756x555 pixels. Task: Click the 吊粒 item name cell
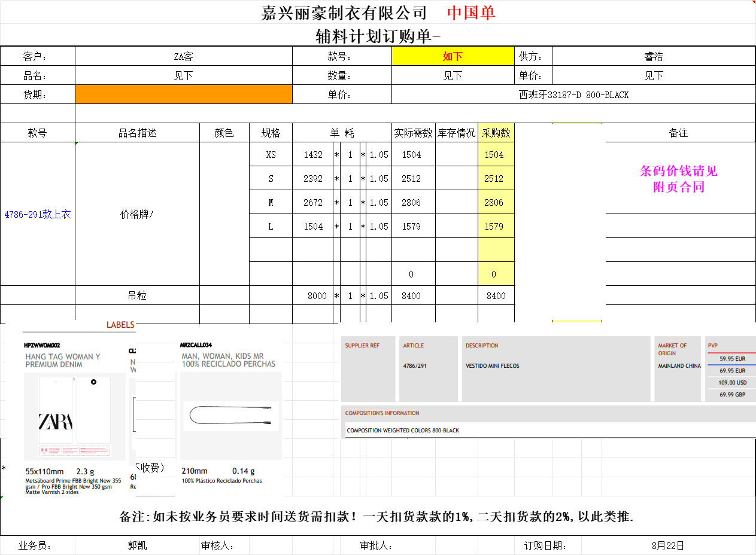pos(136,295)
